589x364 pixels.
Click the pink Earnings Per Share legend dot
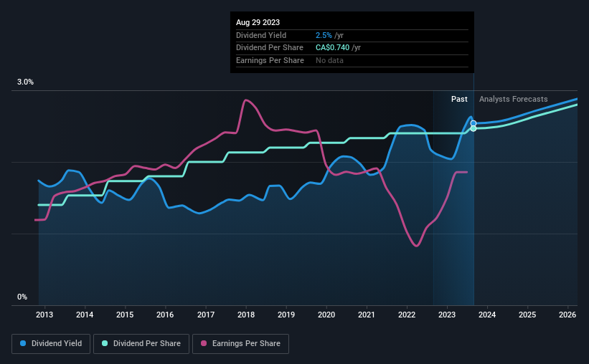[204, 343]
